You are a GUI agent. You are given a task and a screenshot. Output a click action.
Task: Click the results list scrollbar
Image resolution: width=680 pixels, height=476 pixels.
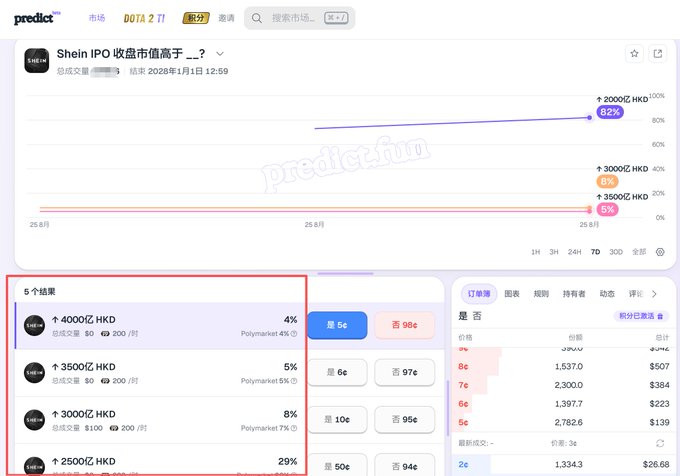tap(447, 408)
